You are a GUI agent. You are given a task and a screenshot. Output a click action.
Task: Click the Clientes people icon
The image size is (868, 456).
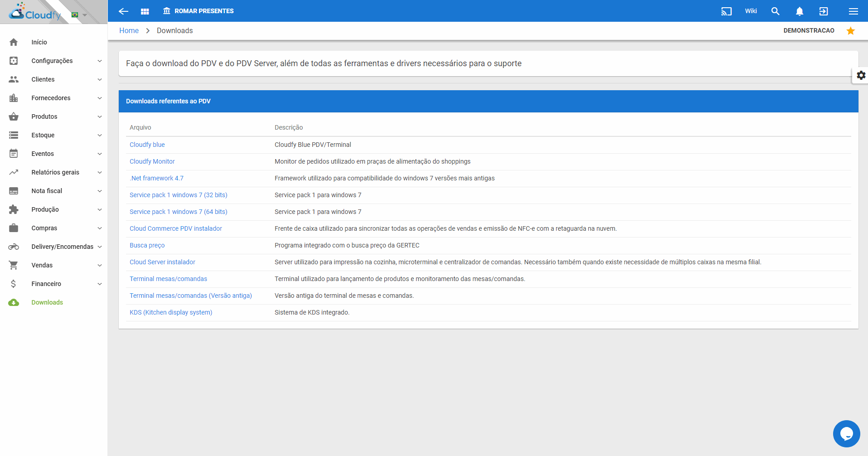[x=14, y=79]
